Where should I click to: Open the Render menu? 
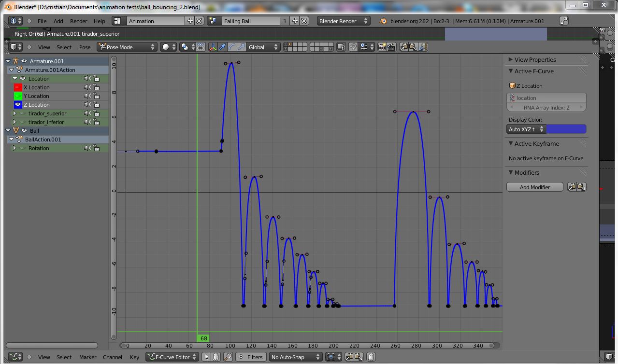[79, 21]
